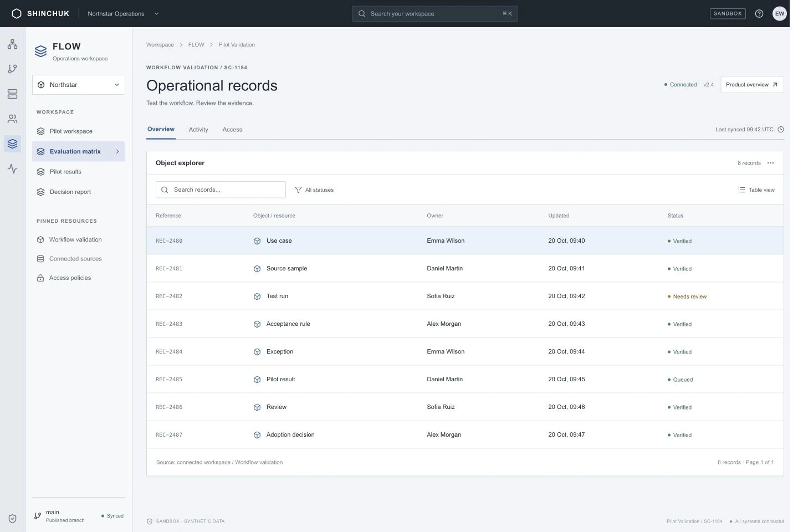Click the cube icon for Adoption decision
The height and width of the screenshot is (532, 798).
[257, 435]
